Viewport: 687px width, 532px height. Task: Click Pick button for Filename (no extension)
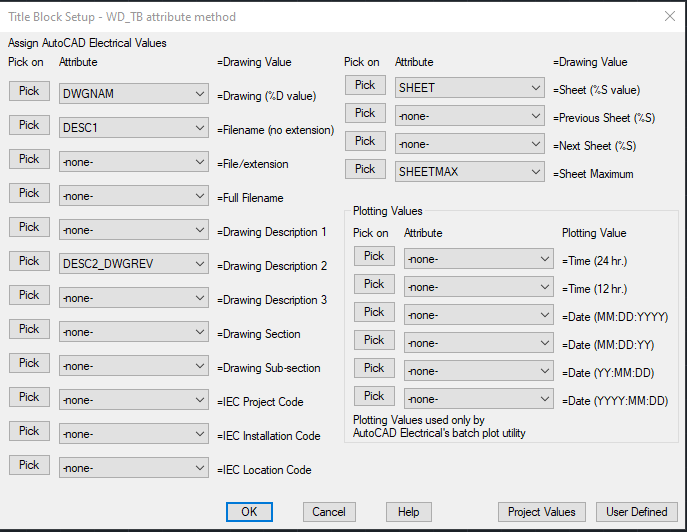click(x=29, y=125)
